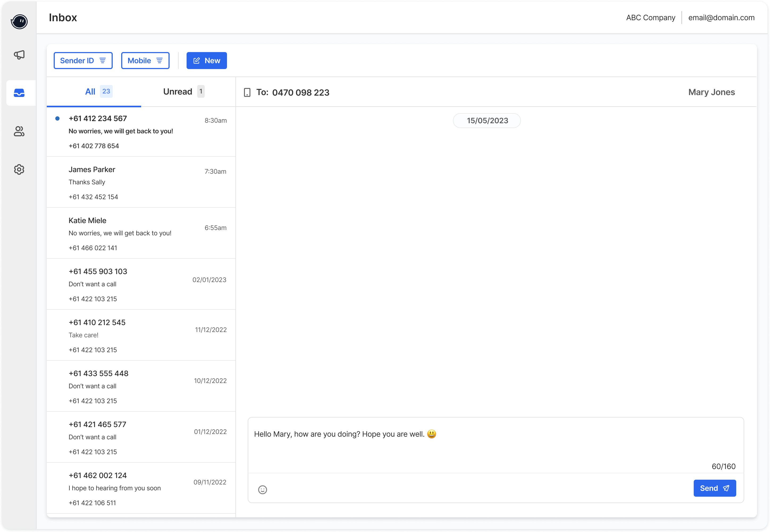Click the 23 count badge
770x532 pixels.
106,91
